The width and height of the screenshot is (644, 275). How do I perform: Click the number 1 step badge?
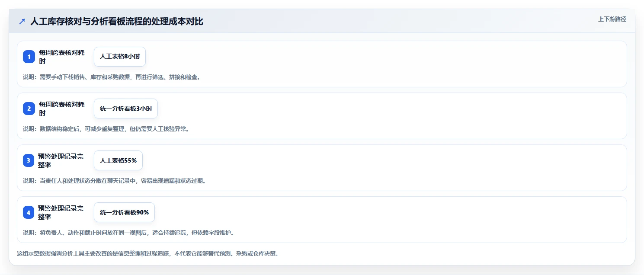(x=29, y=57)
